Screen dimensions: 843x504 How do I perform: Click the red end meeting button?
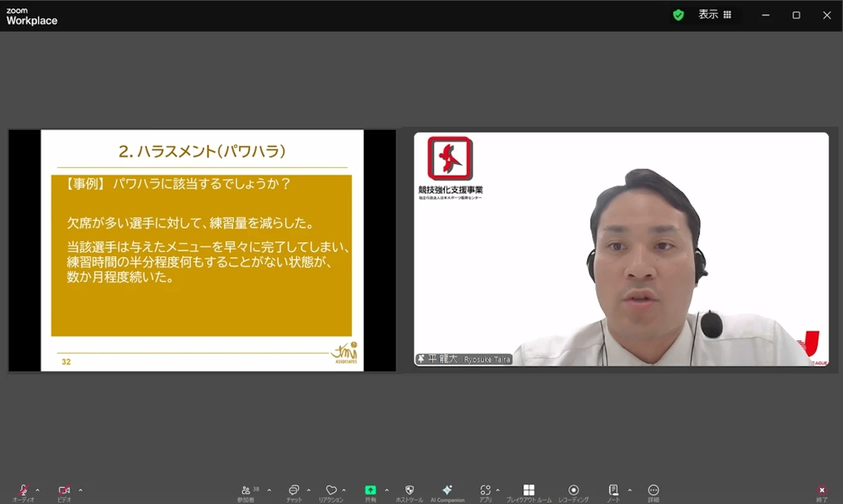point(822,491)
